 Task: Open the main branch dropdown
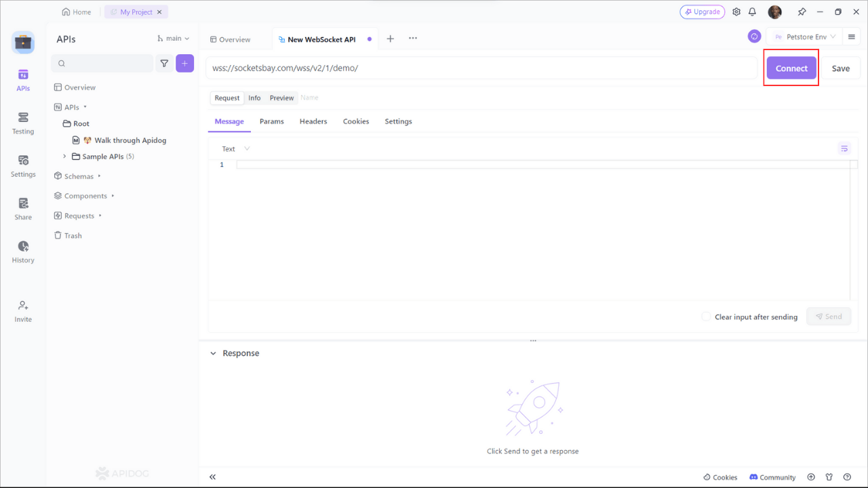(174, 39)
